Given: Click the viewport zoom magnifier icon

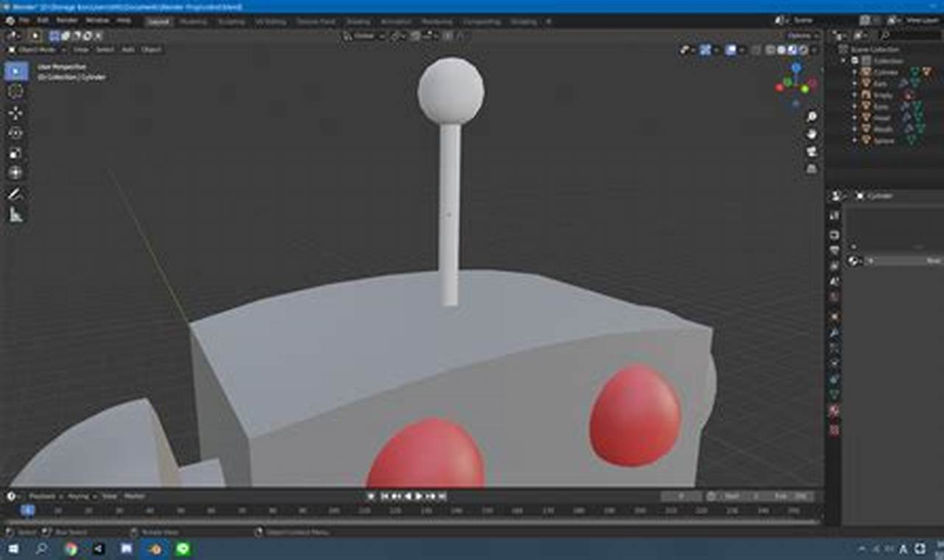Looking at the screenshot, I should 811,117.
